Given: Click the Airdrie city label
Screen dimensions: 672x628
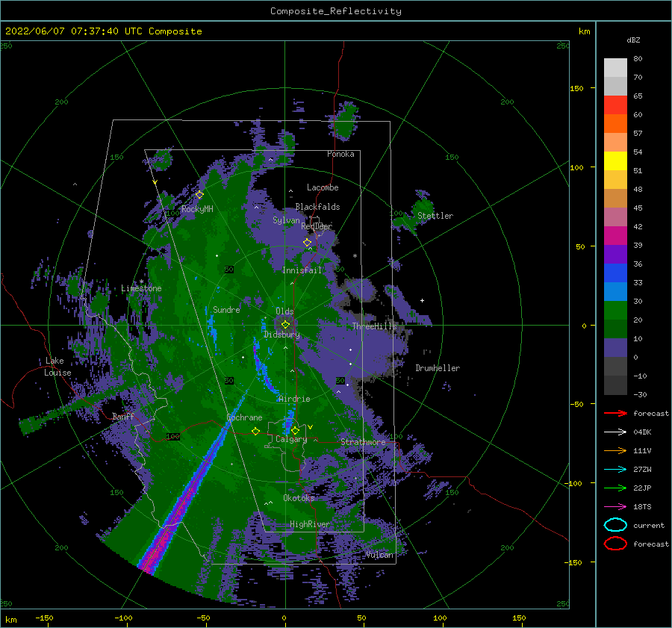Looking at the screenshot, I should pyautogui.click(x=294, y=399).
